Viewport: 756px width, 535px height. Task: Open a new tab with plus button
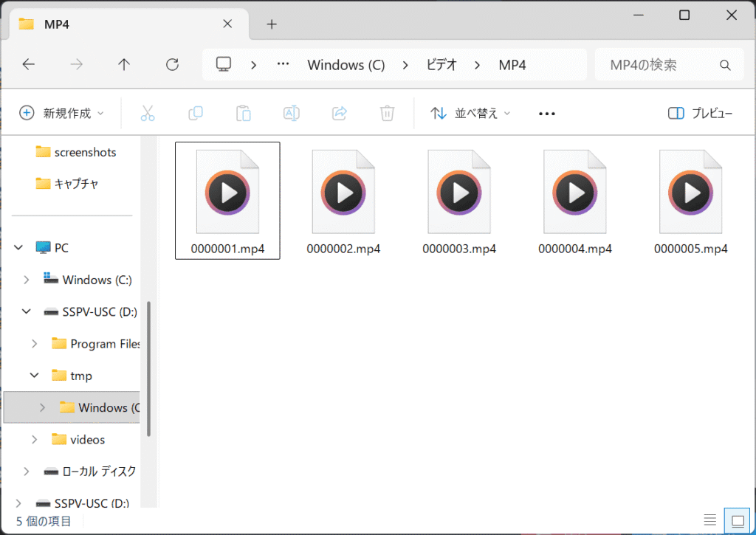click(x=272, y=24)
